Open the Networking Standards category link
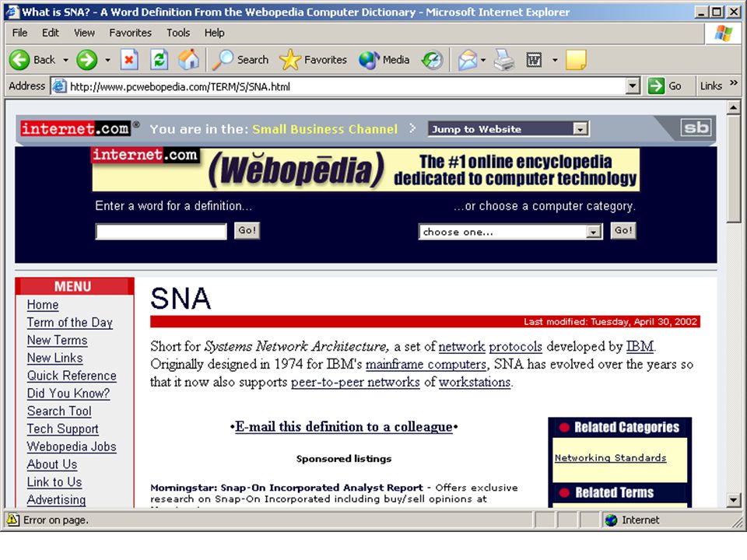Screen dimensions: 747x560 [x=610, y=457]
